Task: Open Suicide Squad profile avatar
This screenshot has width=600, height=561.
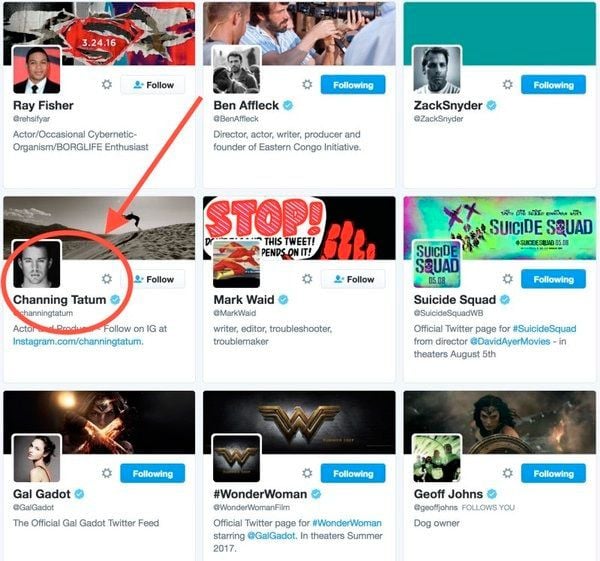Action: 437,264
